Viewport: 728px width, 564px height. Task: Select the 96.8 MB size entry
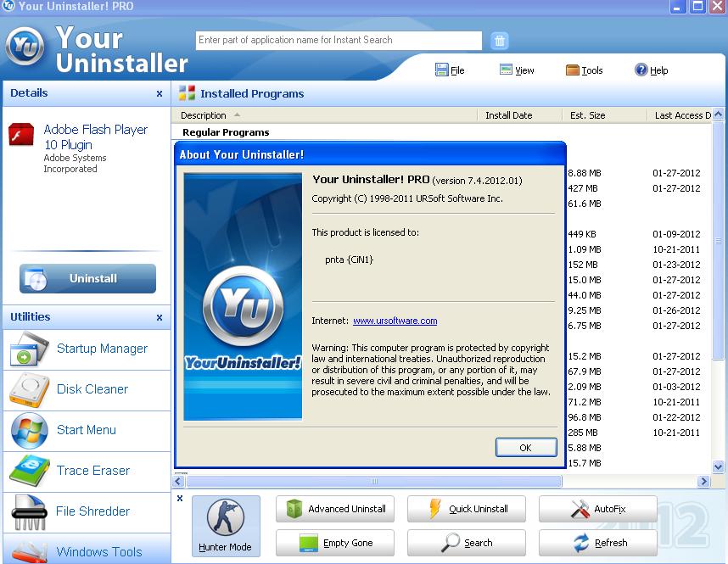click(585, 417)
